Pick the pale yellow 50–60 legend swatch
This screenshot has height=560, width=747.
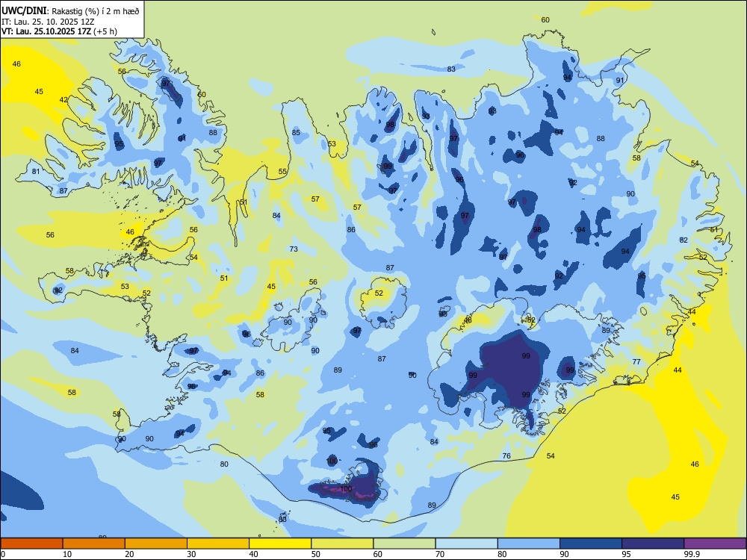click(342, 544)
